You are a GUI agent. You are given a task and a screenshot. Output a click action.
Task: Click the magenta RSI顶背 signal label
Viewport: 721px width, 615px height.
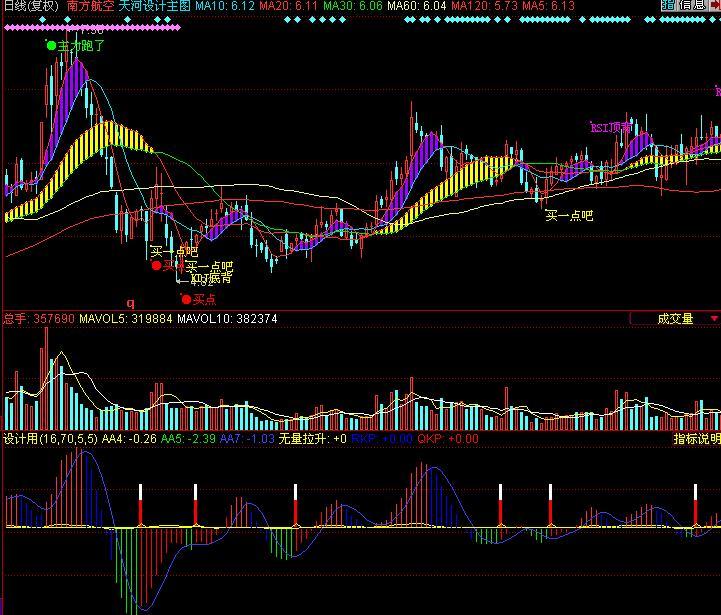point(611,128)
